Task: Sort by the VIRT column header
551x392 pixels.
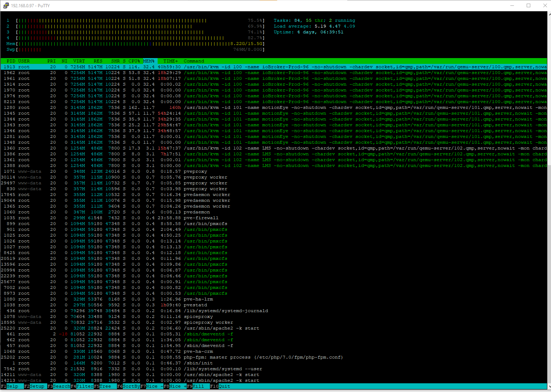Action: pos(79,61)
